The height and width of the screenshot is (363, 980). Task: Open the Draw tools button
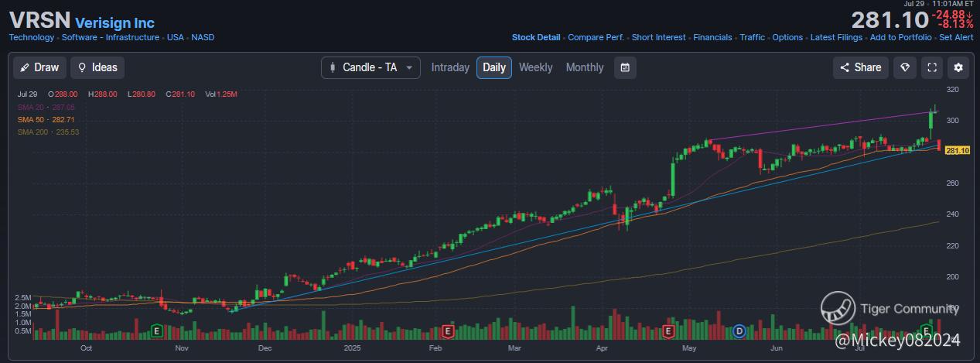coord(39,67)
